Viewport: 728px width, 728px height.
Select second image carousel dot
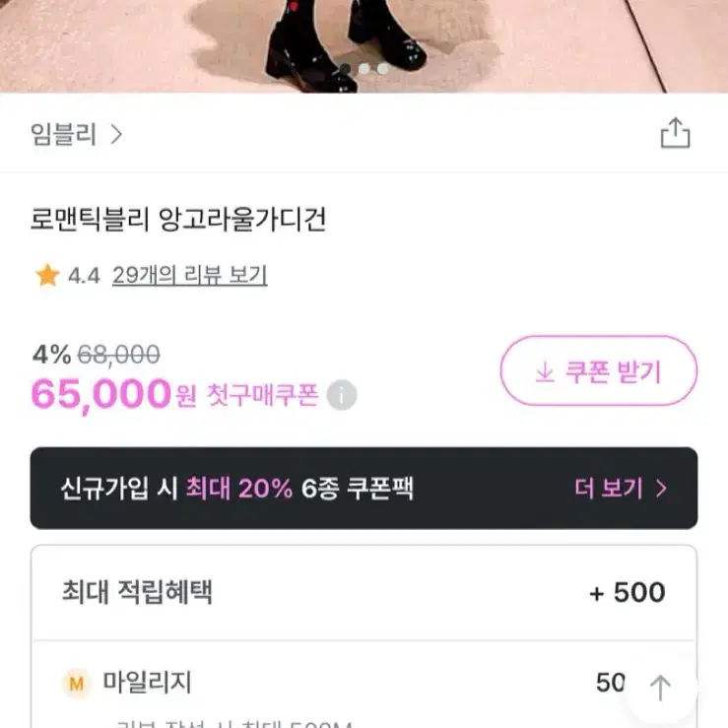point(364,69)
